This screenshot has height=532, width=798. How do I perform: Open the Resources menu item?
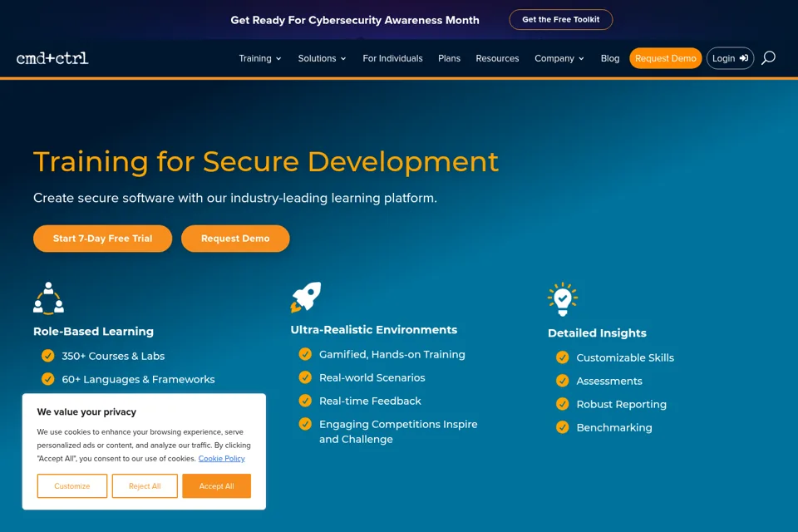[x=497, y=58]
